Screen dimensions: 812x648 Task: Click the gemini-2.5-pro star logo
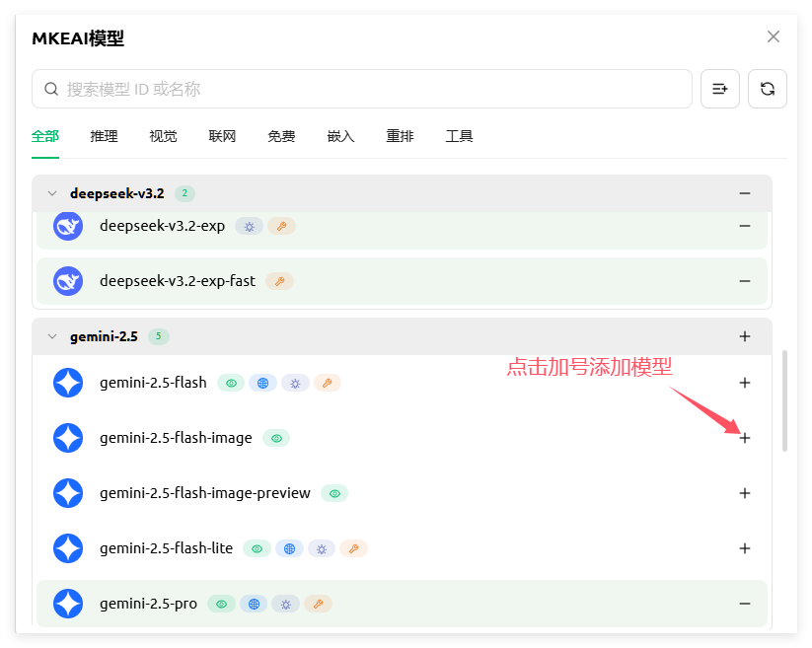click(68, 604)
